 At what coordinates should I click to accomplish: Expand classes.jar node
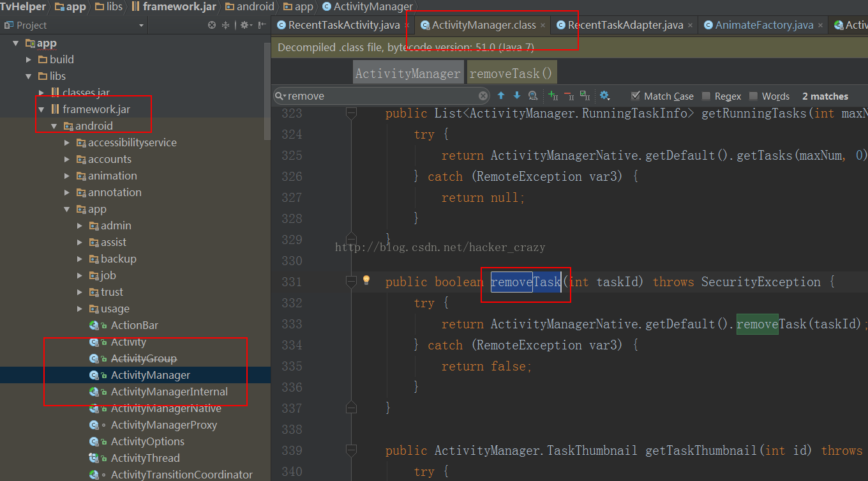(x=41, y=93)
